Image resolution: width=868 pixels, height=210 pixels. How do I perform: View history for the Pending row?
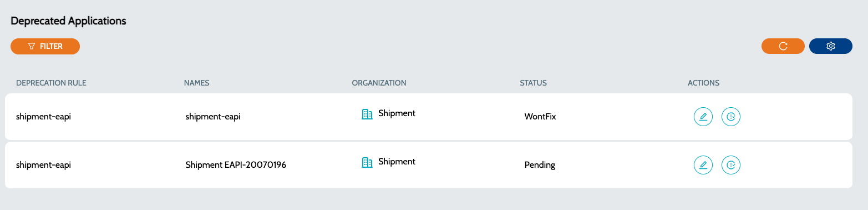pos(731,165)
